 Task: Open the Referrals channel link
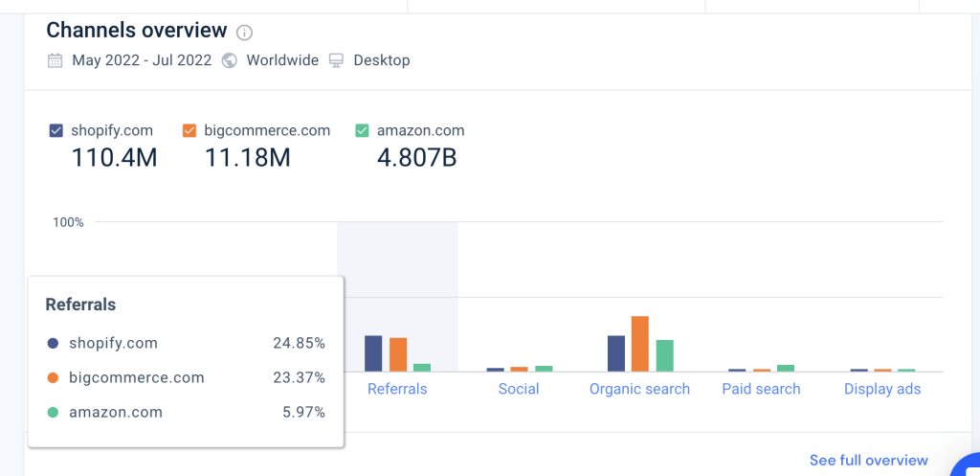click(397, 389)
